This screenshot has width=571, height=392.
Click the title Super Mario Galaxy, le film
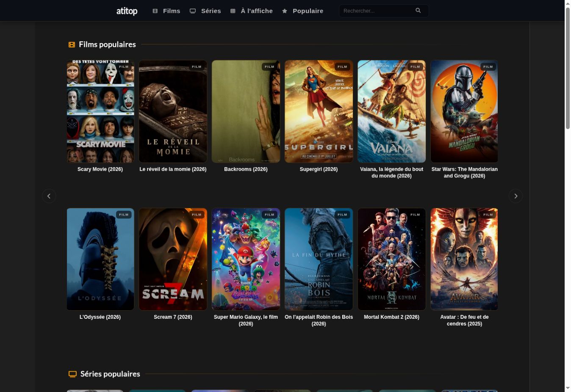pyautogui.click(x=246, y=320)
